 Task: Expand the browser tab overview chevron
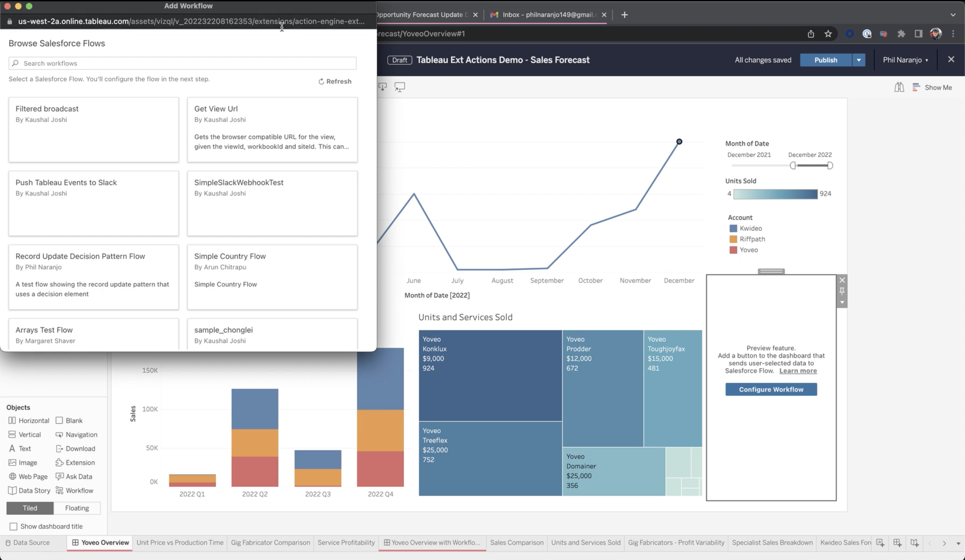953,14
